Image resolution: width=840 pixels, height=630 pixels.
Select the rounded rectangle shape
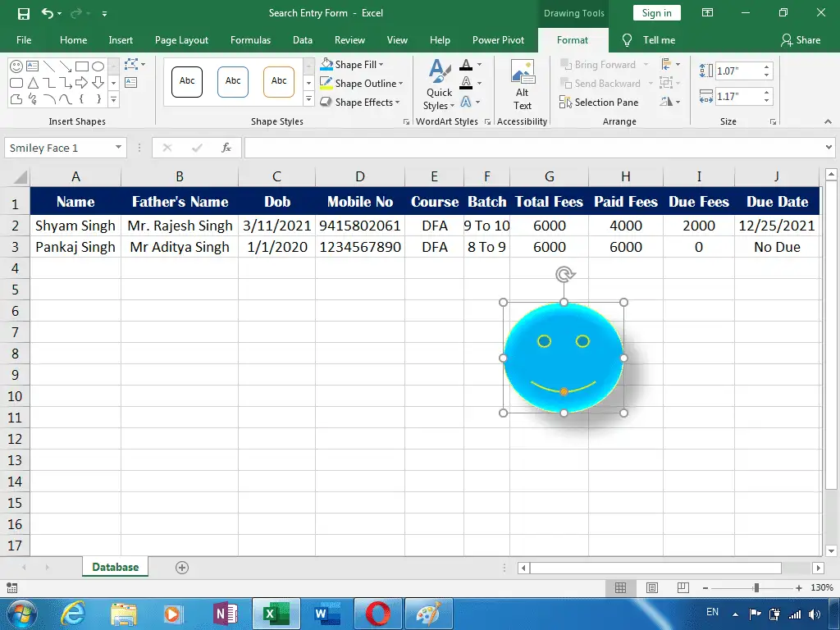(x=16, y=83)
